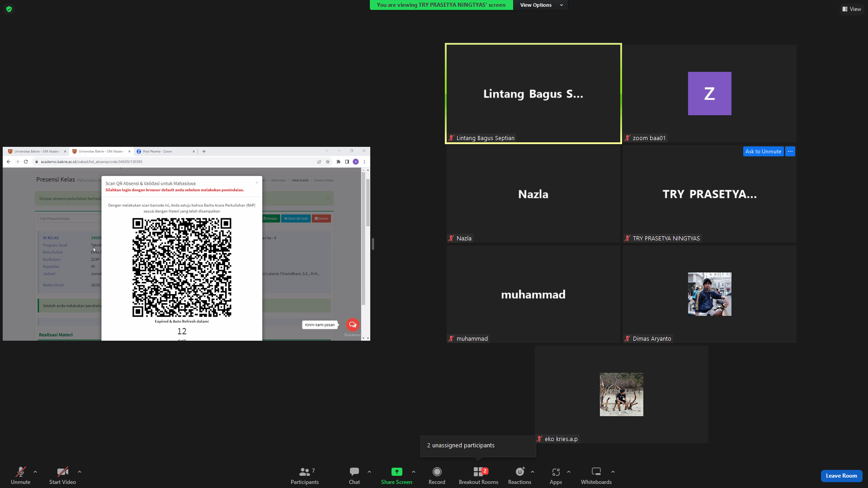Select the muhammad participant tile
Viewport: 868px width, 488px height.
533,294
